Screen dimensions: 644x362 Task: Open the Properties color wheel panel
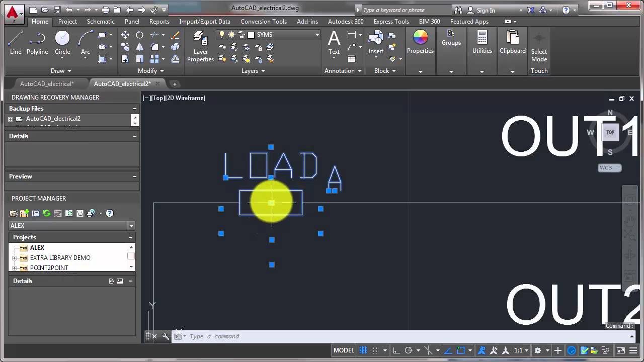click(x=420, y=42)
